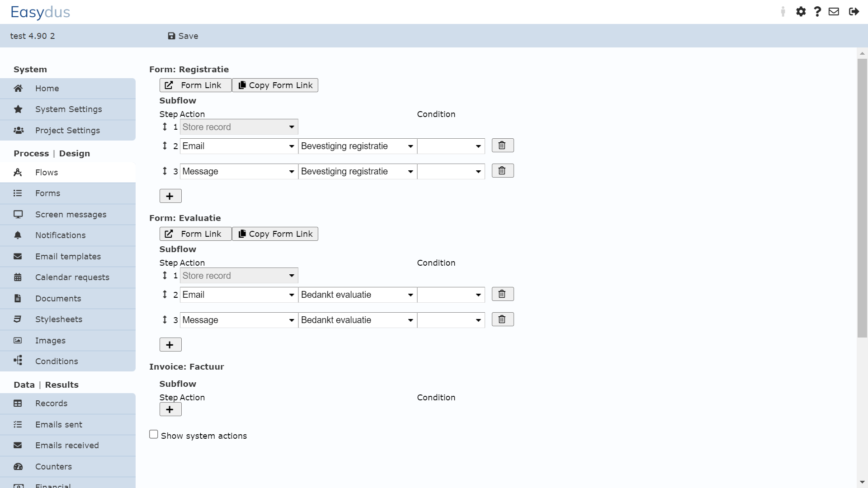868x488 pixels.
Task: Open the envelope mail icon in header
Action: coord(834,12)
